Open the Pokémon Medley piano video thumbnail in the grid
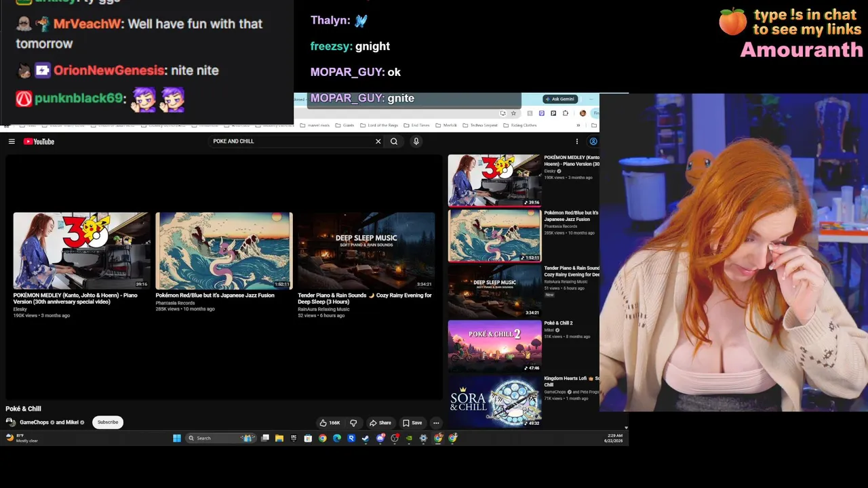Screen dimensions: 868x488 click(x=81, y=251)
